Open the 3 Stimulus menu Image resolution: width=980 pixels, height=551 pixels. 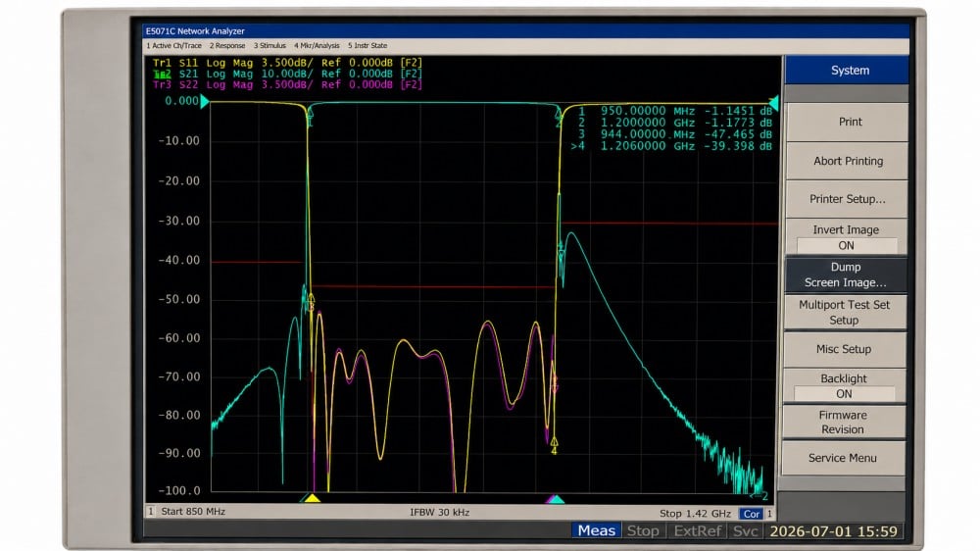(x=269, y=46)
